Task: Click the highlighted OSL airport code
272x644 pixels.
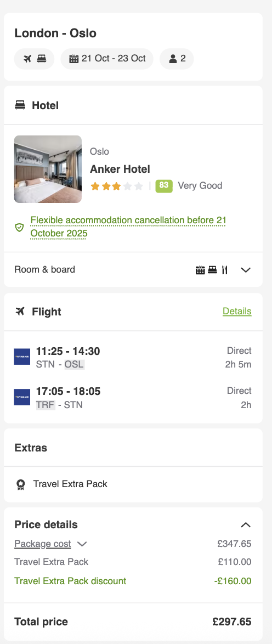Action: pyautogui.click(x=75, y=364)
